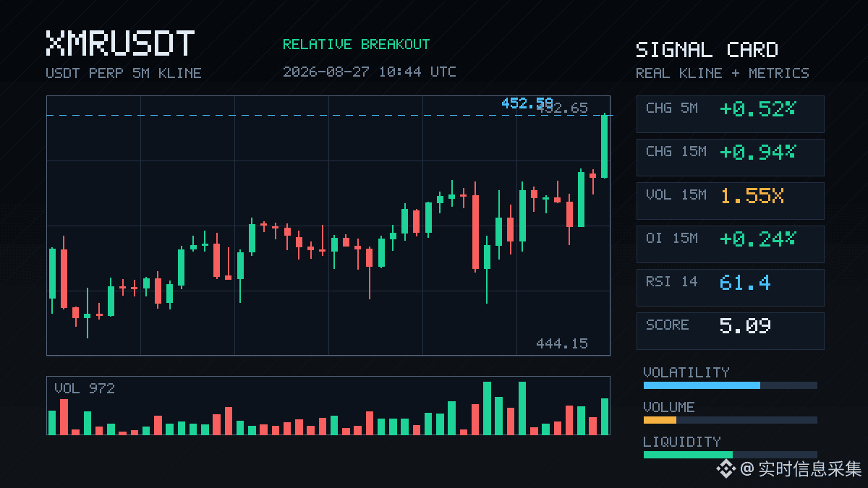Click the tall green breakout candle
The width and height of the screenshot is (868, 488).
604,146
